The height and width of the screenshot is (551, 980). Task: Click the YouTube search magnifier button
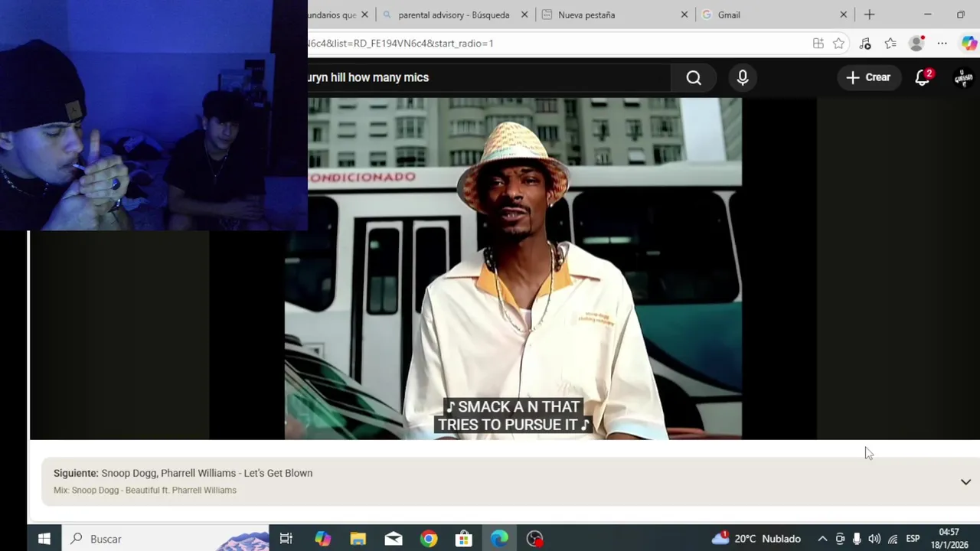click(694, 77)
